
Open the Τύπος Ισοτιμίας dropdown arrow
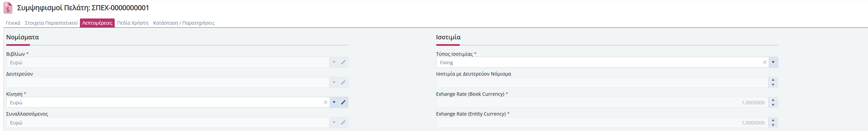(773, 62)
